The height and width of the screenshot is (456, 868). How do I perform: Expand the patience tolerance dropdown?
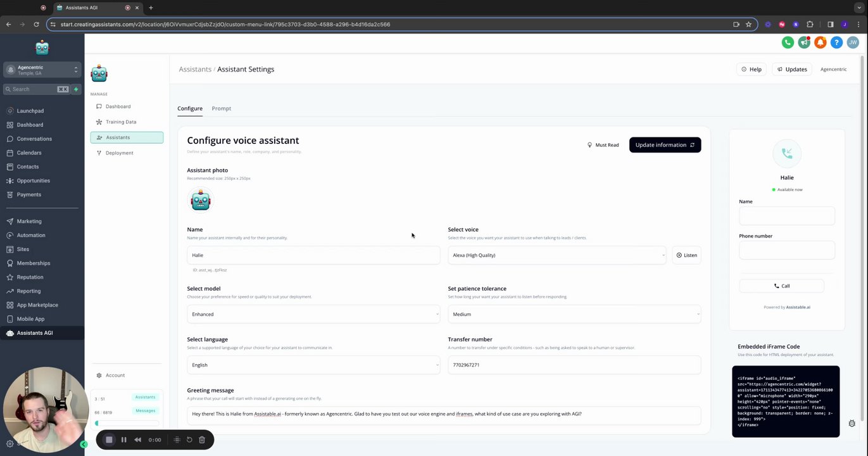574,314
